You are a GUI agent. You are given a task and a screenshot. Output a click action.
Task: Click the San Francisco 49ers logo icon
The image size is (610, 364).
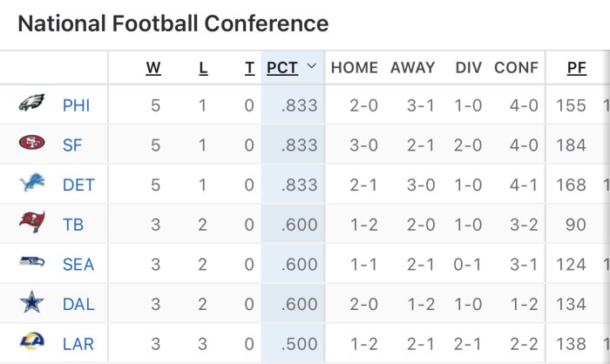[30, 145]
